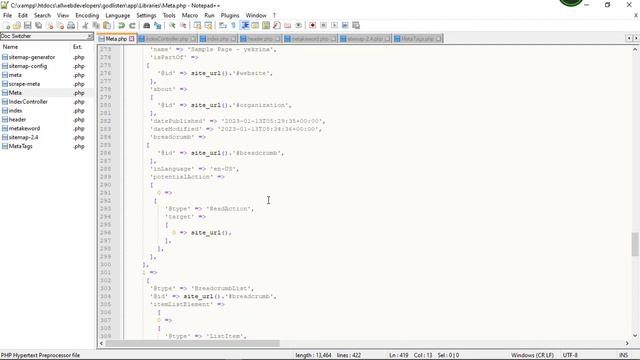Click the New file toolbar icon

tap(6, 25)
